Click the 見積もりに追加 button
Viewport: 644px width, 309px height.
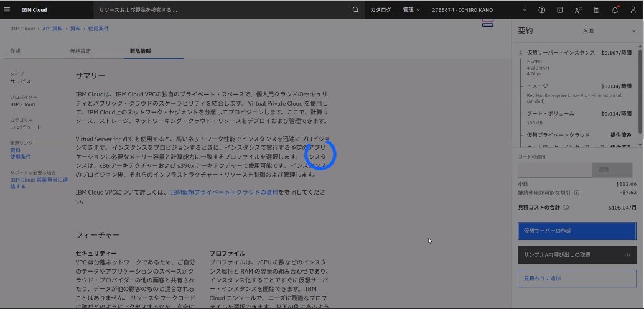(577, 279)
